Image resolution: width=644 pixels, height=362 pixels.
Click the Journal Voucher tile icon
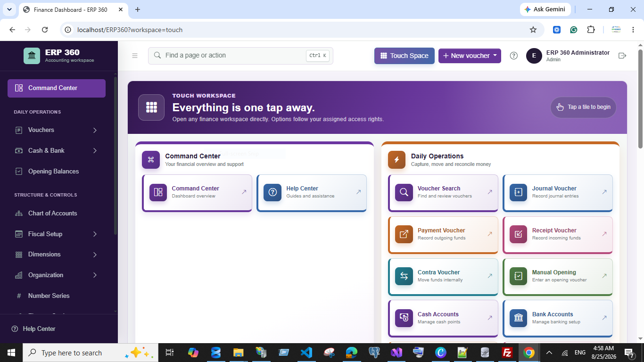tap(519, 192)
